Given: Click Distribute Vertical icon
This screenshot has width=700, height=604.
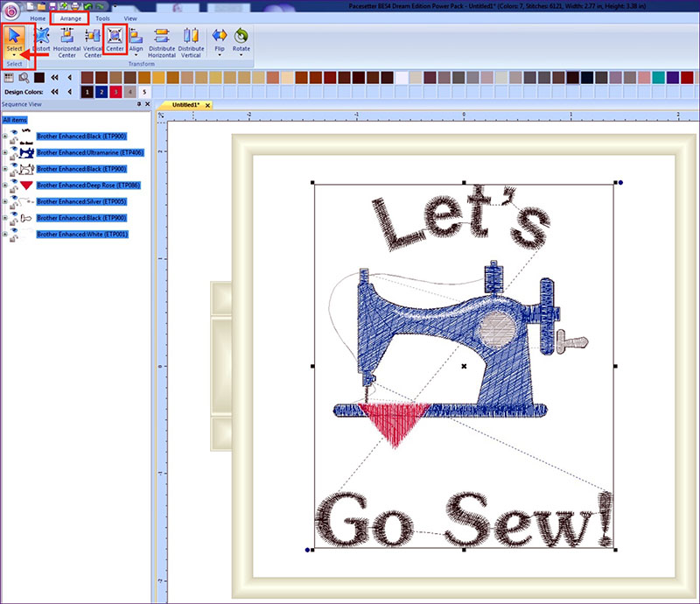Looking at the screenshot, I should pos(191,39).
